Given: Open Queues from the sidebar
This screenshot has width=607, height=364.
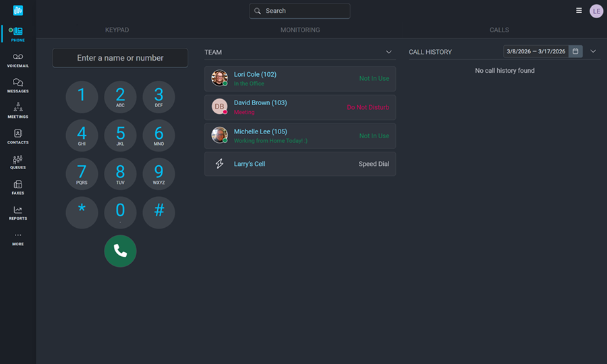Looking at the screenshot, I should 18,162.
